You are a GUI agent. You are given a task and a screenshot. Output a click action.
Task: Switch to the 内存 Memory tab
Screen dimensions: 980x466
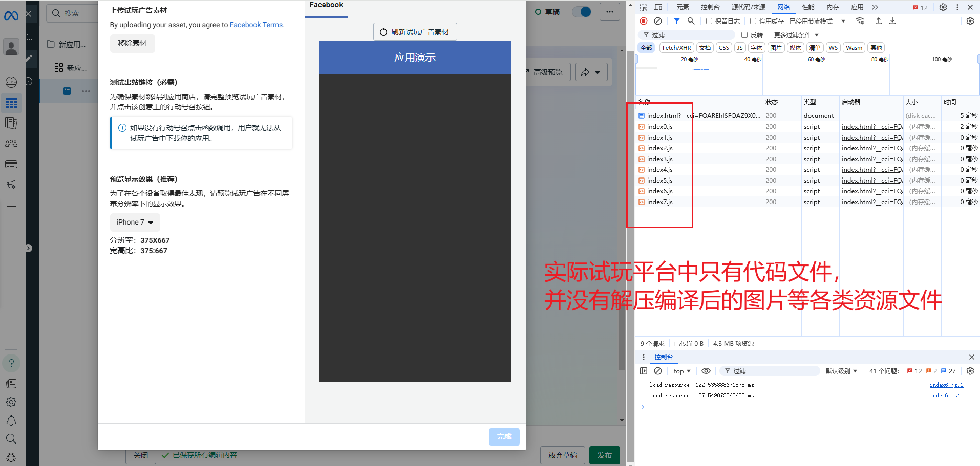[833, 7]
